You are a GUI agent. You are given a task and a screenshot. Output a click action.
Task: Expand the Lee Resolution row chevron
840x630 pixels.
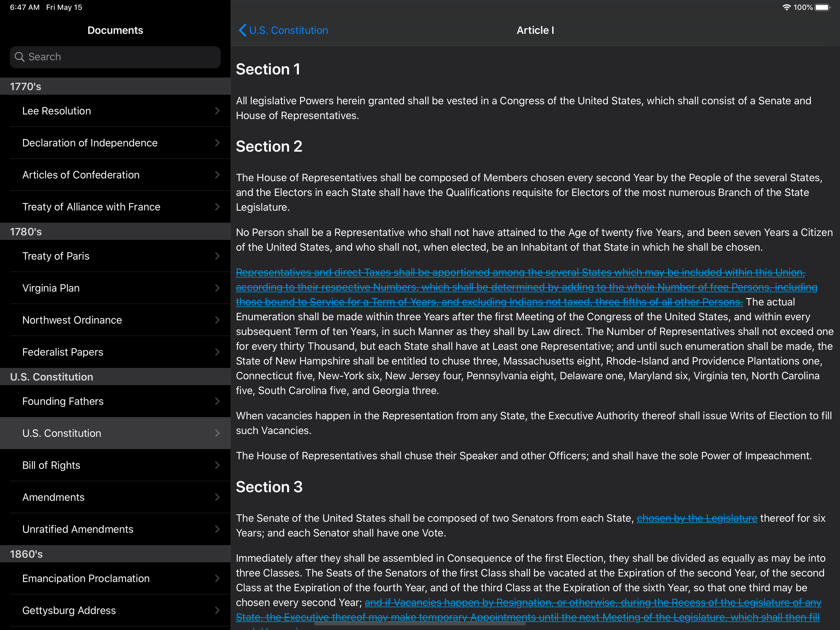click(x=217, y=110)
